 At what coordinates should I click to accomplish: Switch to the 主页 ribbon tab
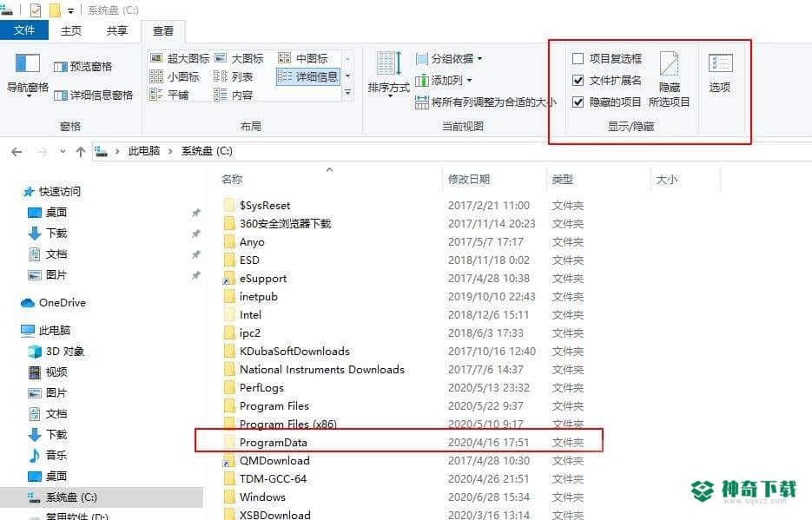tap(71, 30)
